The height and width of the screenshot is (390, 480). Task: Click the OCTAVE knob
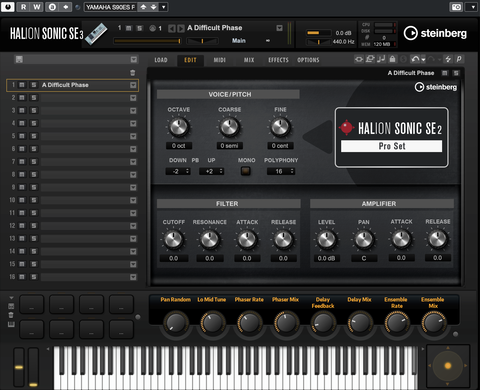point(179,127)
